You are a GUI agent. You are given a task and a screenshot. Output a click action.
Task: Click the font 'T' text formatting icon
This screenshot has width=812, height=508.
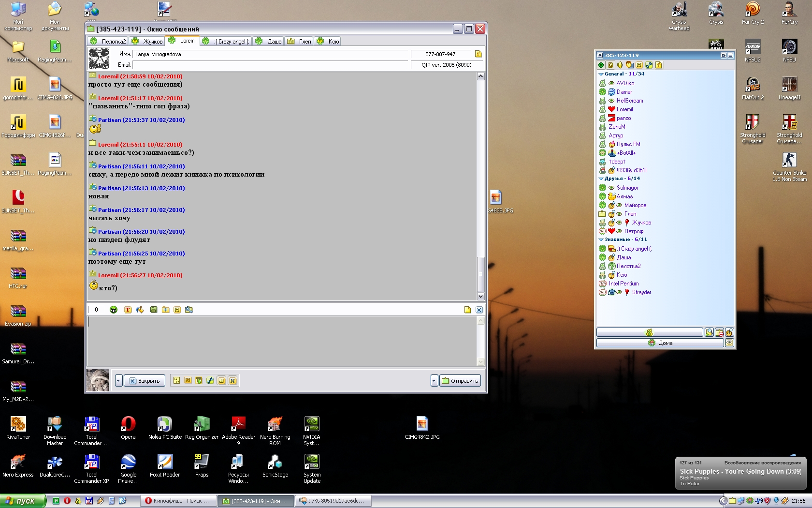(128, 310)
